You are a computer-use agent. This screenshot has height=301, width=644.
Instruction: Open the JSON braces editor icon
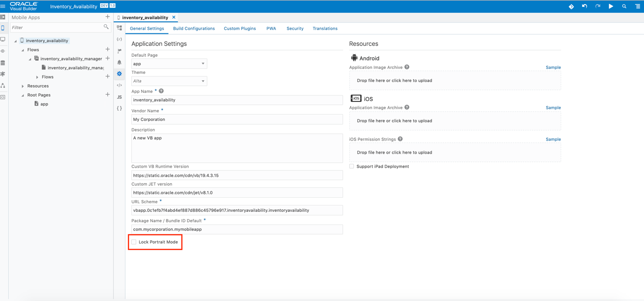tap(119, 108)
